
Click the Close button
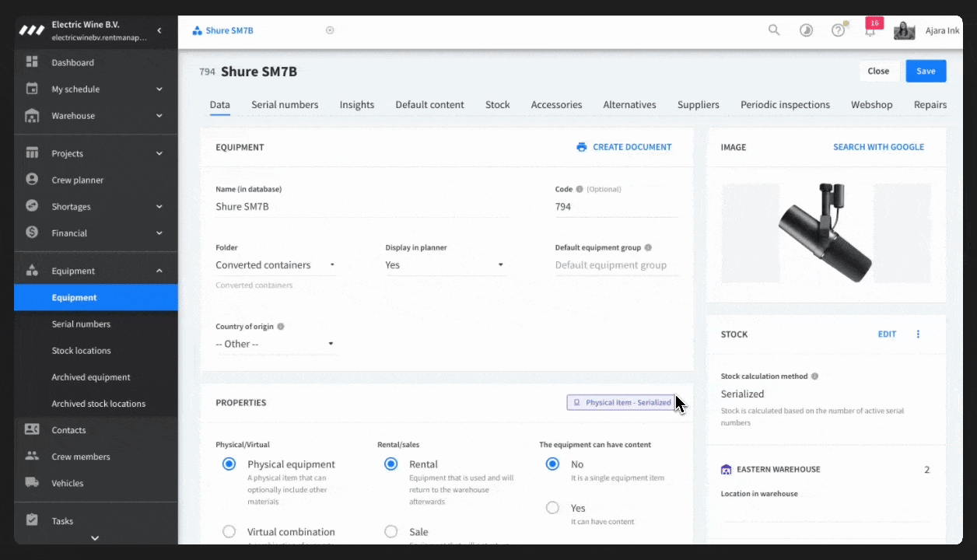(x=878, y=71)
